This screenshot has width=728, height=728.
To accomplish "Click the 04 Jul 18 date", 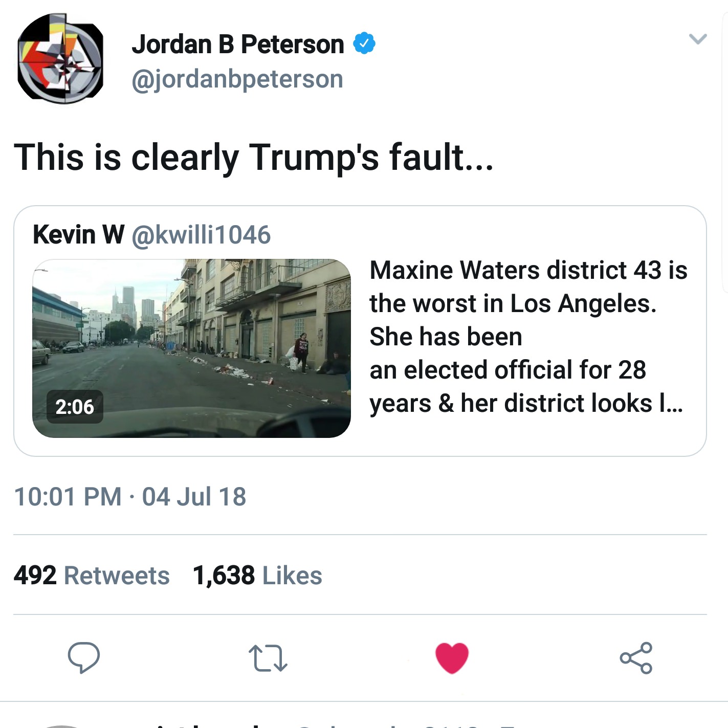I will (194, 497).
